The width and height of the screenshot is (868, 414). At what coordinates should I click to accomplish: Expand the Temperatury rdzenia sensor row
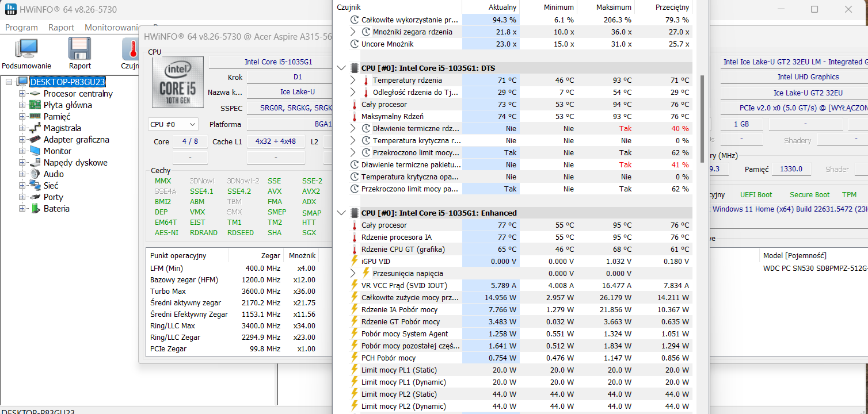pyautogui.click(x=353, y=80)
